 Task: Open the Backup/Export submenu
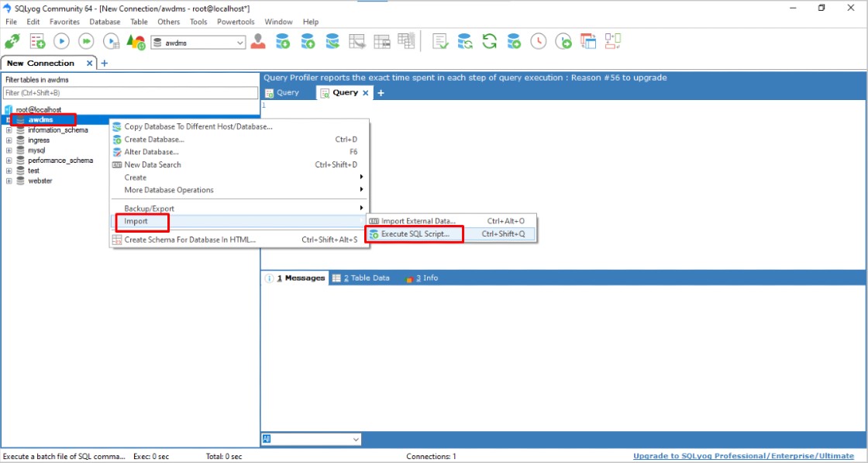pyautogui.click(x=239, y=209)
